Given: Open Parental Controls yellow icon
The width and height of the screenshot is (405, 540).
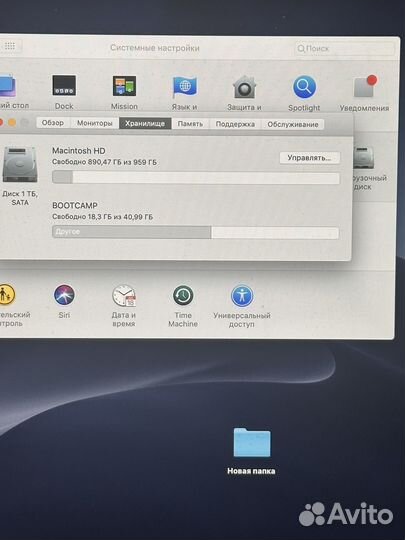Looking at the screenshot, I should click(6, 294).
